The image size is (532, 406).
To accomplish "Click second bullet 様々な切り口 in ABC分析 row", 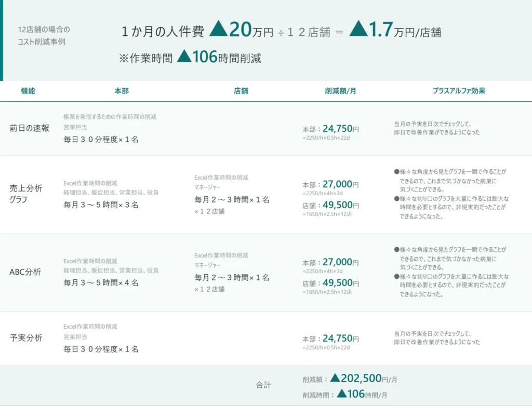I will pos(451,286).
